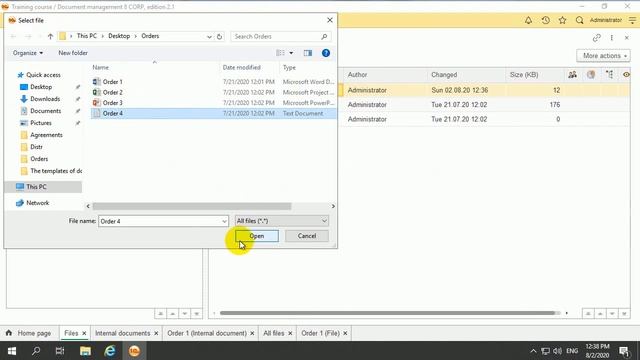The height and width of the screenshot is (360, 640).
Task: Open vertical dots menu in form
Action: pyautogui.click(x=611, y=38)
